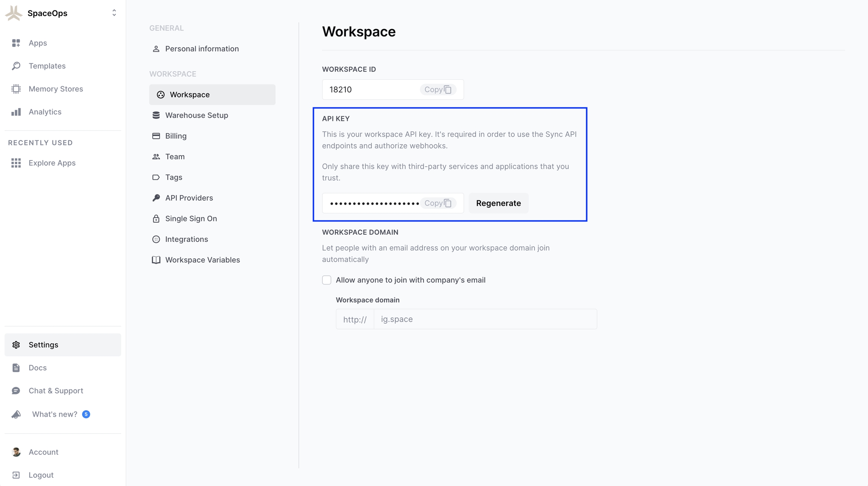Viewport: 868px width, 486px height.
Task: Select Warehouse Setup settings tab
Action: tap(196, 115)
